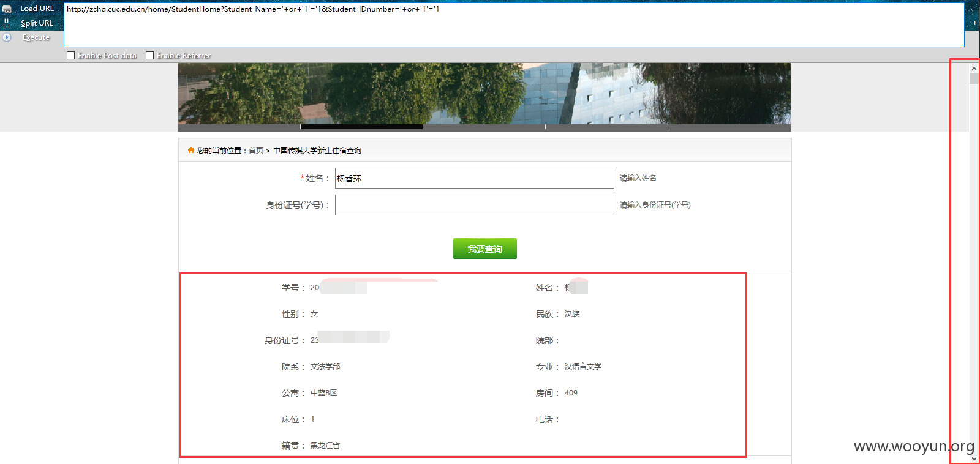Click the room number 409

(x=571, y=393)
